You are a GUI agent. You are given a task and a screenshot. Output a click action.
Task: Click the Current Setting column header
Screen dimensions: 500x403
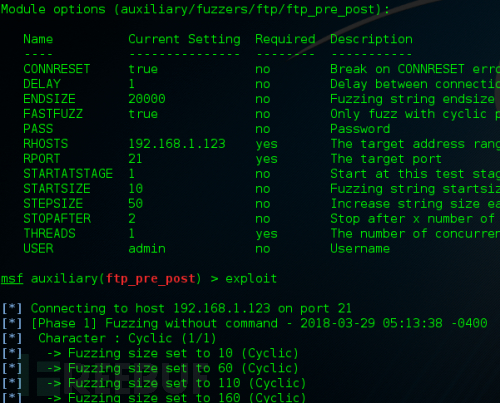click(x=184, y=39)
